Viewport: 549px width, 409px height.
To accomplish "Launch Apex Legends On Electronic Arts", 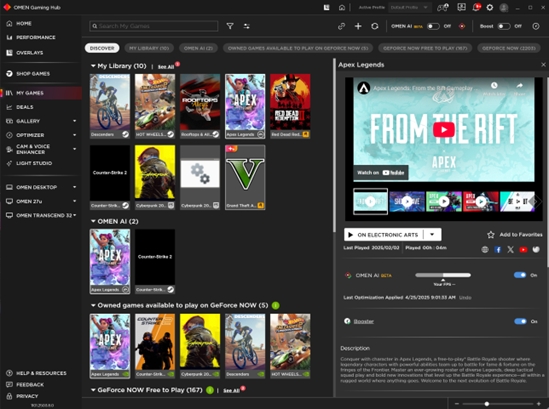I will 384,235.
